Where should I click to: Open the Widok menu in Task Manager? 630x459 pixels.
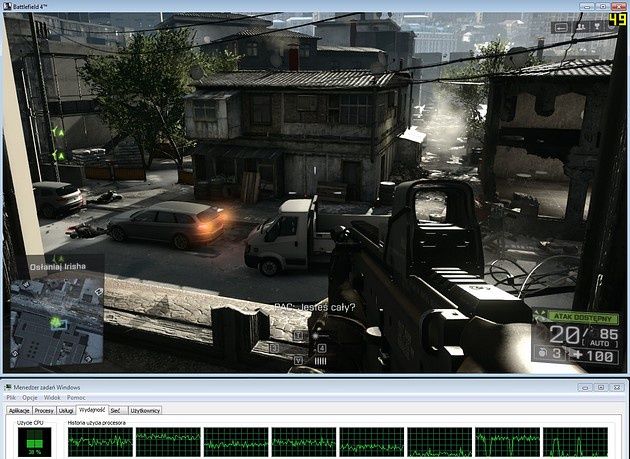pyautogui.click(x=52, y=398)
